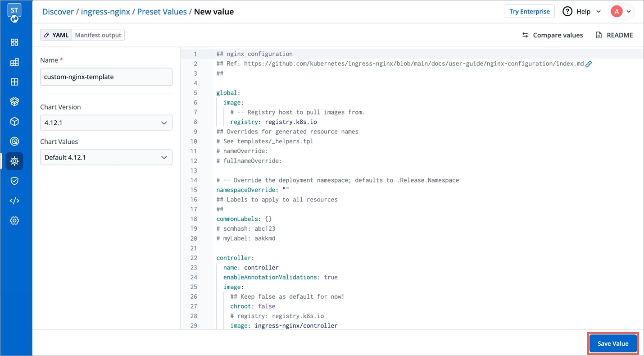Click the GitHub Ref URL on line 2
The image size is (644, 356).
pos(414,64)
